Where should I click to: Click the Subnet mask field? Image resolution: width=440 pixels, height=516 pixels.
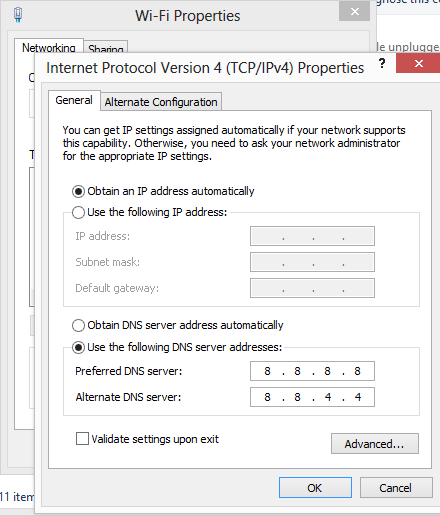[312, 262]
